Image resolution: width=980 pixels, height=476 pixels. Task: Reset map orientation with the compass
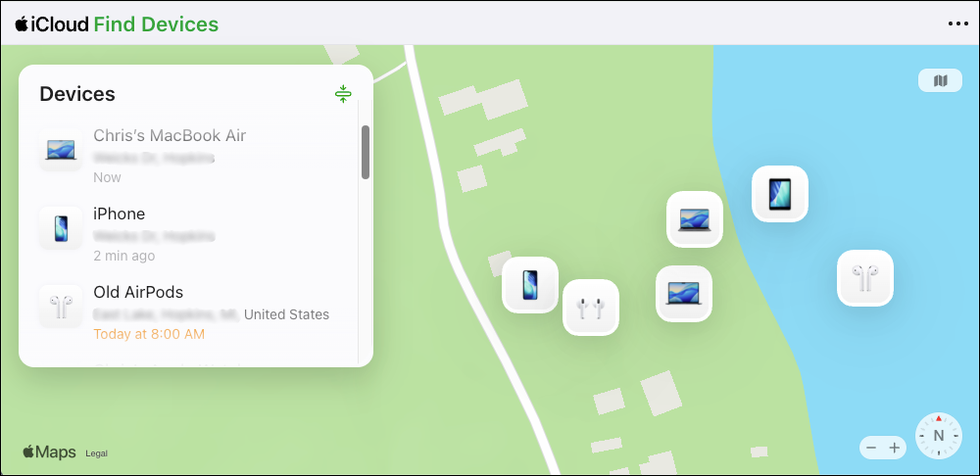(939, 436)
